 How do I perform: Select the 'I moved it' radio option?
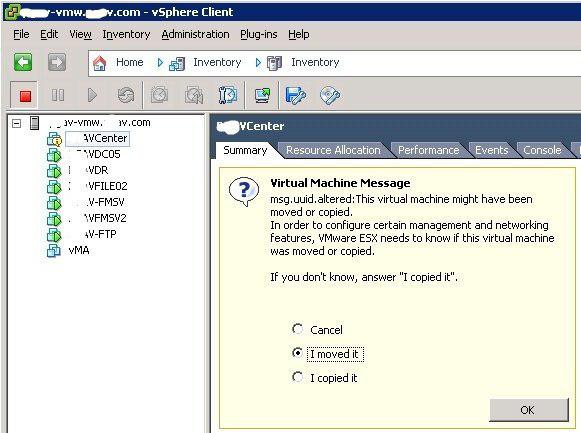297,353
